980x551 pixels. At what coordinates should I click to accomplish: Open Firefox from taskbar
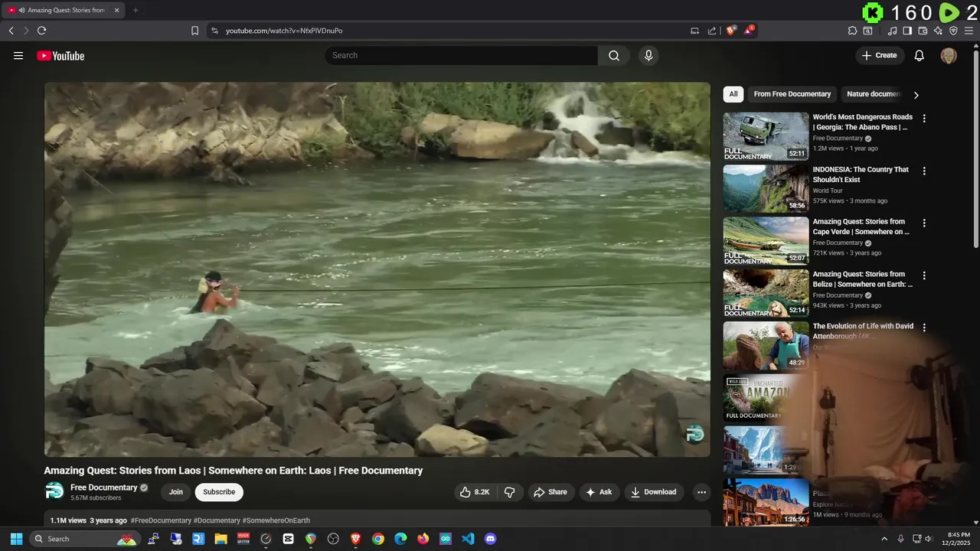[423, 539]
